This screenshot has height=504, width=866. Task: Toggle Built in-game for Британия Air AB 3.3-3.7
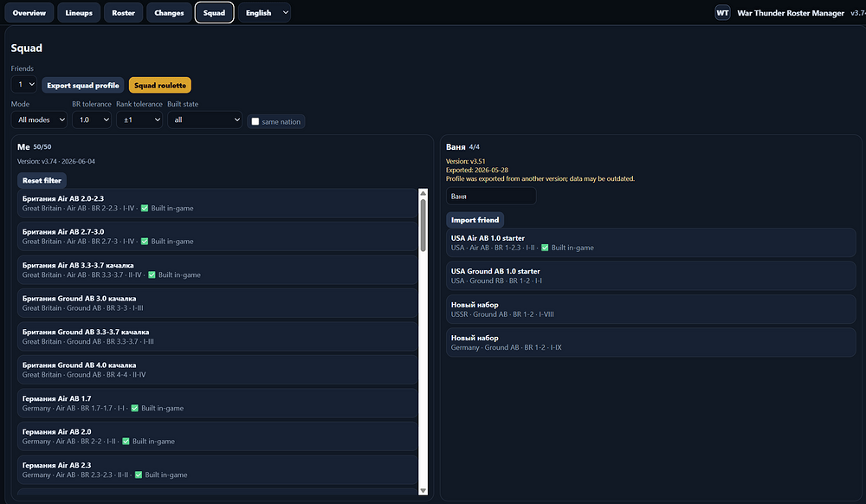pyautogui.click(x=152, y=275)
